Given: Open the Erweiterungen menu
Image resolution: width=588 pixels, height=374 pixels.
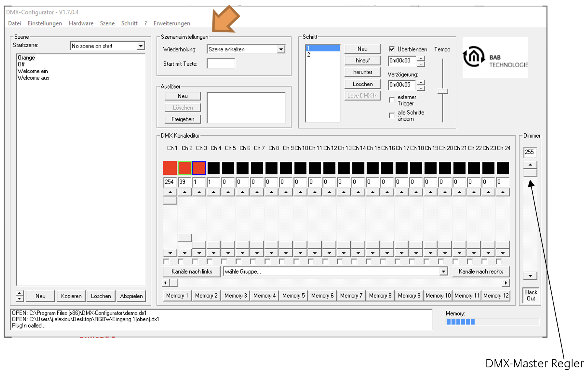Looking at the screenshot, I should coord(172,23).
